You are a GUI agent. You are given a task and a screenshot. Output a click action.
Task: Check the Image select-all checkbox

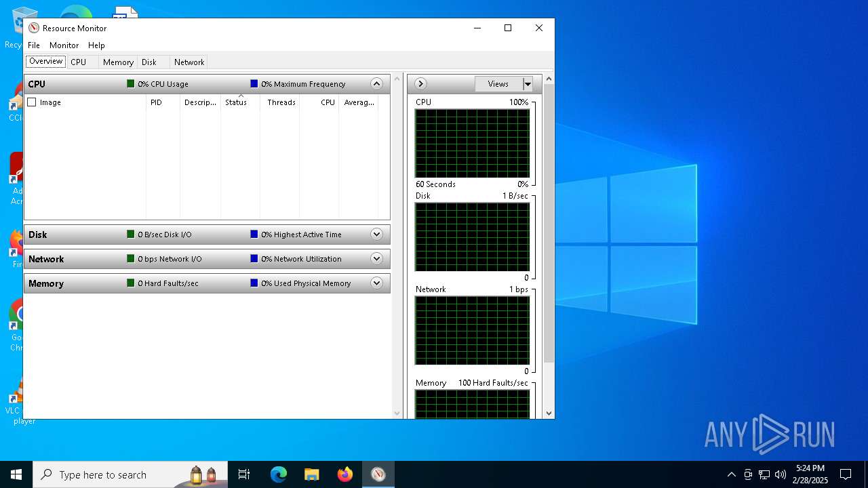click(x=32, y=102)
